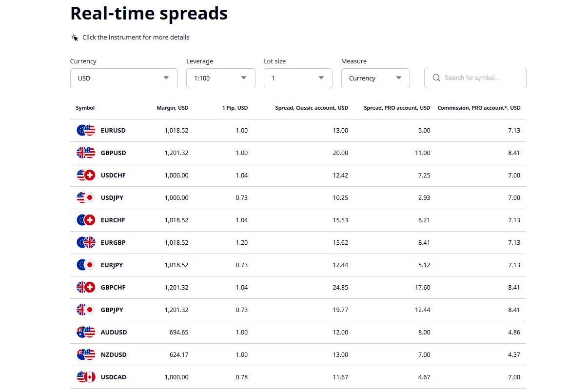Open details for the EURCHF symbol
The image size is (588, 392).
click(x=113, y=220)
